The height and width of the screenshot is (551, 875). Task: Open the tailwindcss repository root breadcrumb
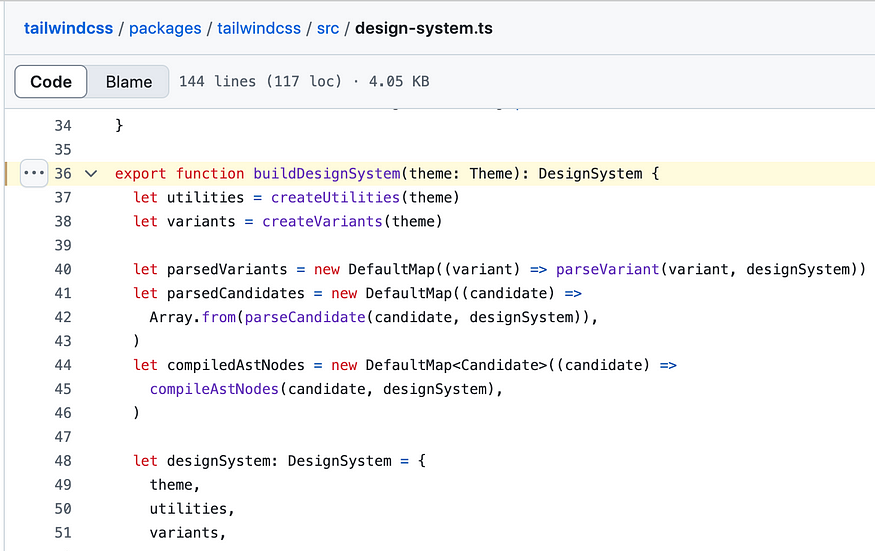[x=69, y=28]
